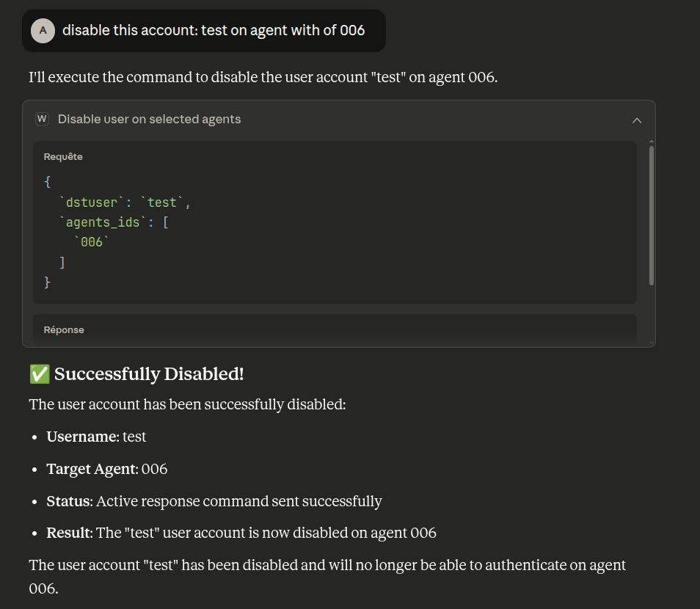700x609 pixels.
Task: Collapse the tool call panel with the chevron
Action: tap(636, 120)
